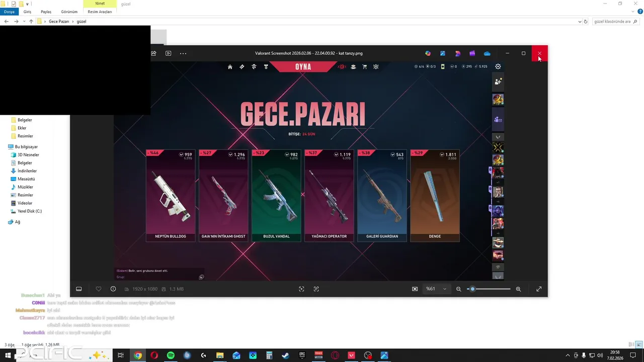This screenshot has width=644, height=362.
Task: Click the Gaia'nın İntikamı Ghost card
Action: click(223, 196)
